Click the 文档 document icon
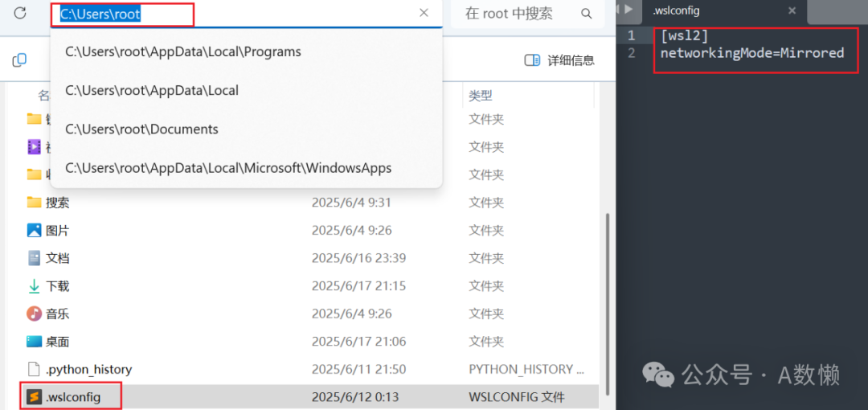Screen dimensions: 868x410 click(35, 258)
